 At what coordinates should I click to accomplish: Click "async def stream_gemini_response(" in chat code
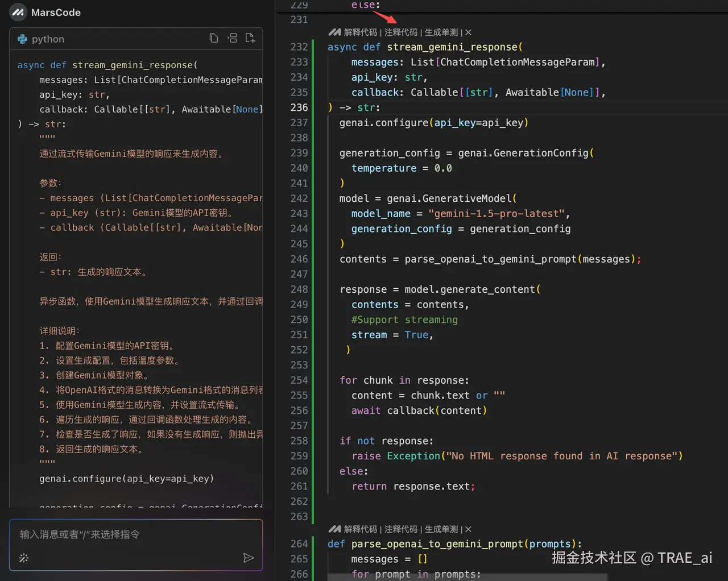107,65
